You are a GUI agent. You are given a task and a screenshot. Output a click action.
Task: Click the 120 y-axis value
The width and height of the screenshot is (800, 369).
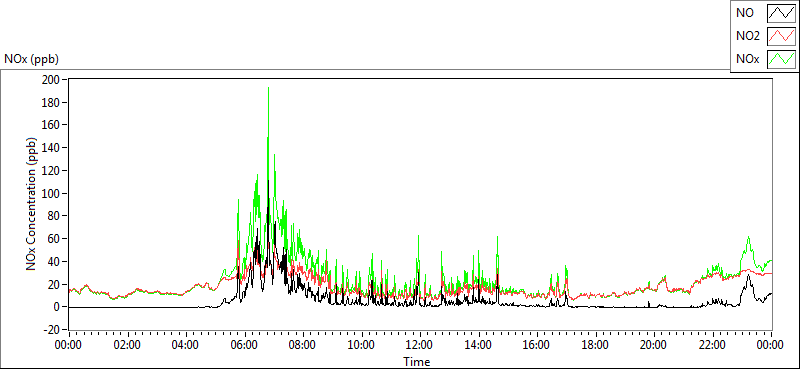pyautogui.click(x=50, y=170)
